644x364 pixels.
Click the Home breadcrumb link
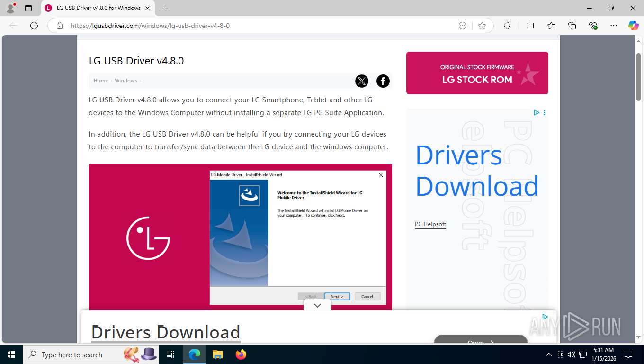(101, 81)
